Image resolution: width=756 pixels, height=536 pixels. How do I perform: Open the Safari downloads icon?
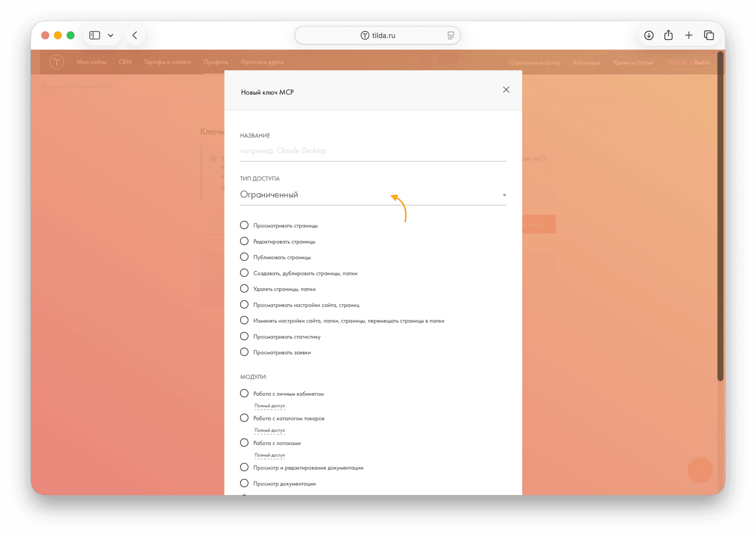(x=648, y=35)
